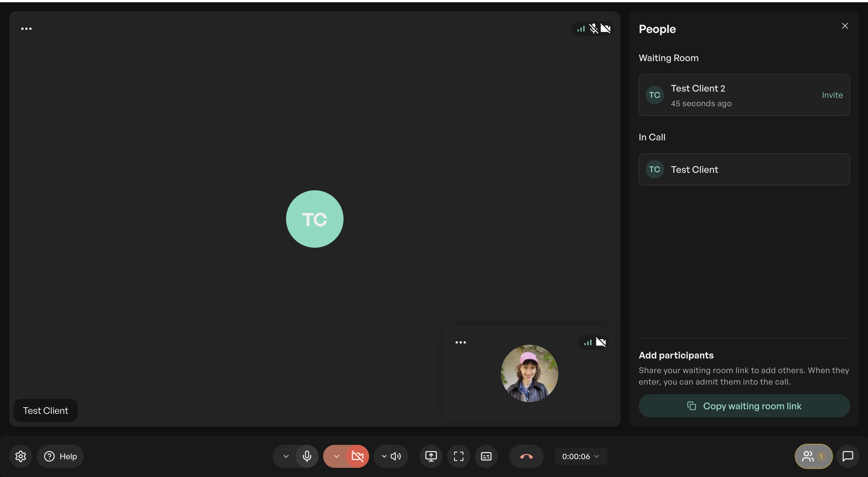Click the large TC avatar circle
Image resolution: width=868 pixels, height=477 pixels.
[315, 219]
